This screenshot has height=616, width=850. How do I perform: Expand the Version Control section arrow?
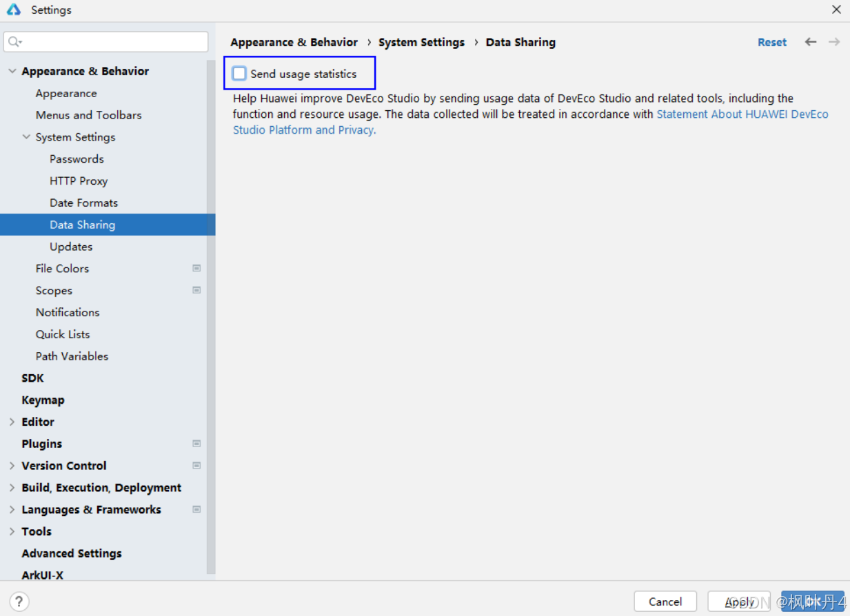point(12,466)
